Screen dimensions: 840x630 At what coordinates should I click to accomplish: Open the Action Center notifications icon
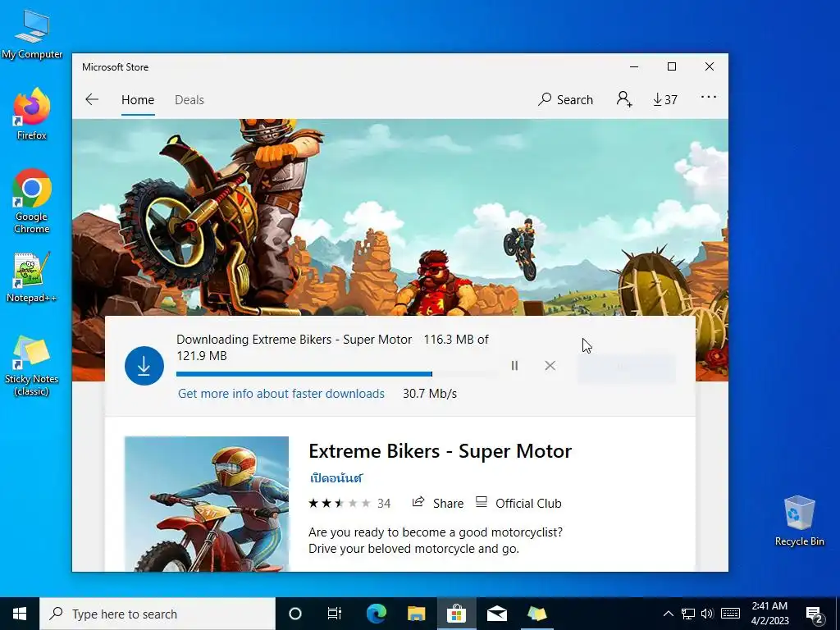pos(815,614)
